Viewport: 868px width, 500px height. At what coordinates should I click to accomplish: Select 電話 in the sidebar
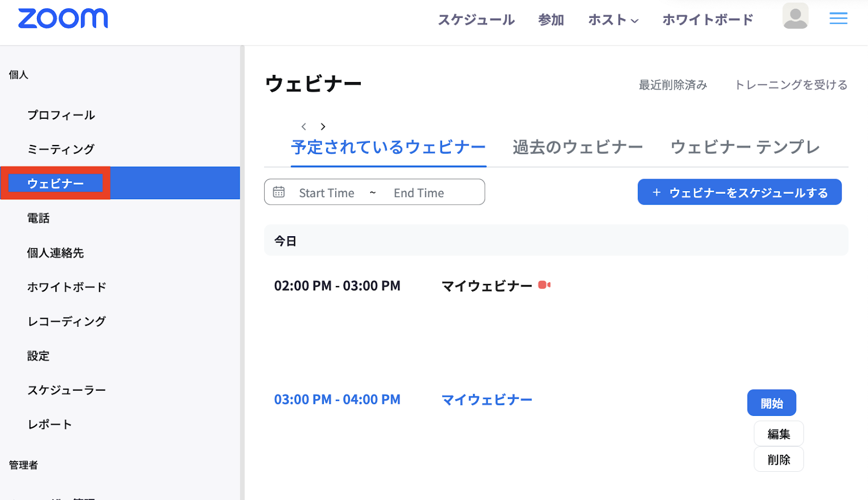39,218
